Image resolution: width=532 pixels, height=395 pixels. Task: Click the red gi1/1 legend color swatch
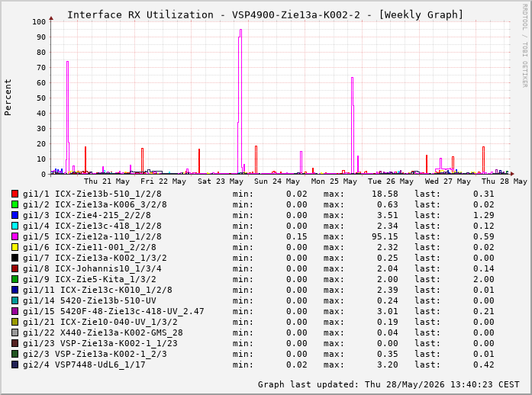[15, 194]
